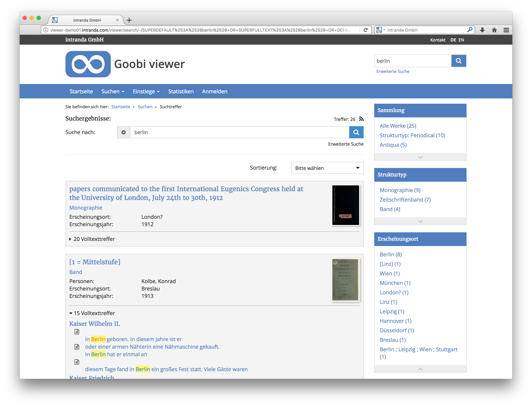The height and width of the screenshot is (407, 532).
Task: Click page icon above 'diesem Tage fand in Berlin'
Action: [x=77, y=362]
